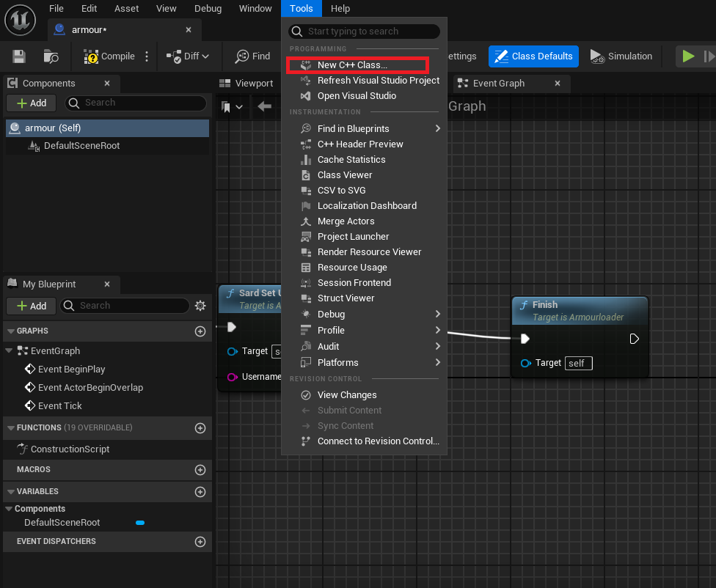This screenshot has height=588, width=716.
Task: Expand the Debug submenu in Tools
Action: [364, 315]
